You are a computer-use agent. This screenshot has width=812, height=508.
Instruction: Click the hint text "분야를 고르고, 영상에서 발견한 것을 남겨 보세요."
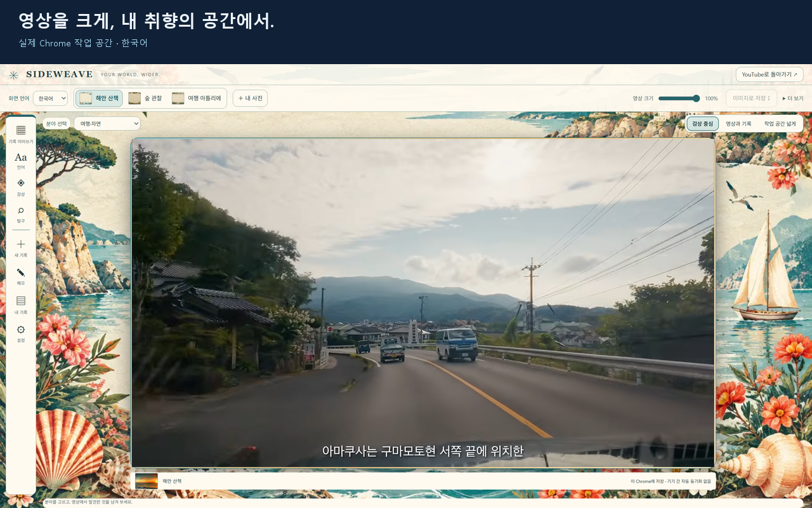tap(88, 502)
